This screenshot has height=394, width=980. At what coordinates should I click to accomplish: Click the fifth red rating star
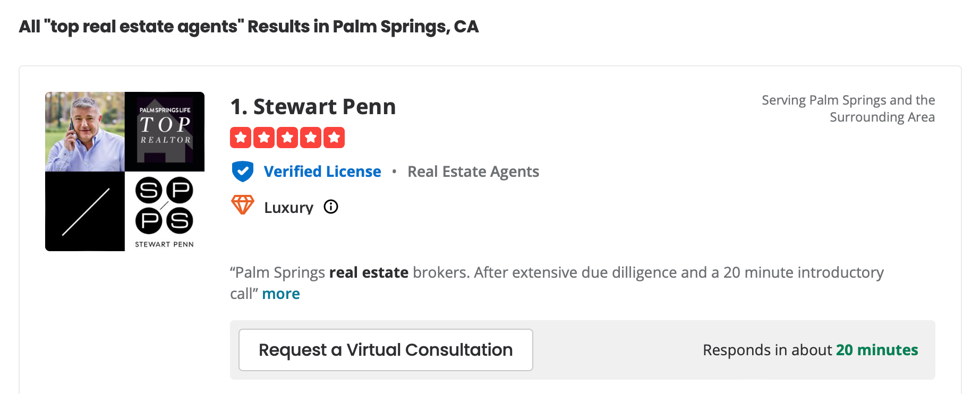334,138
